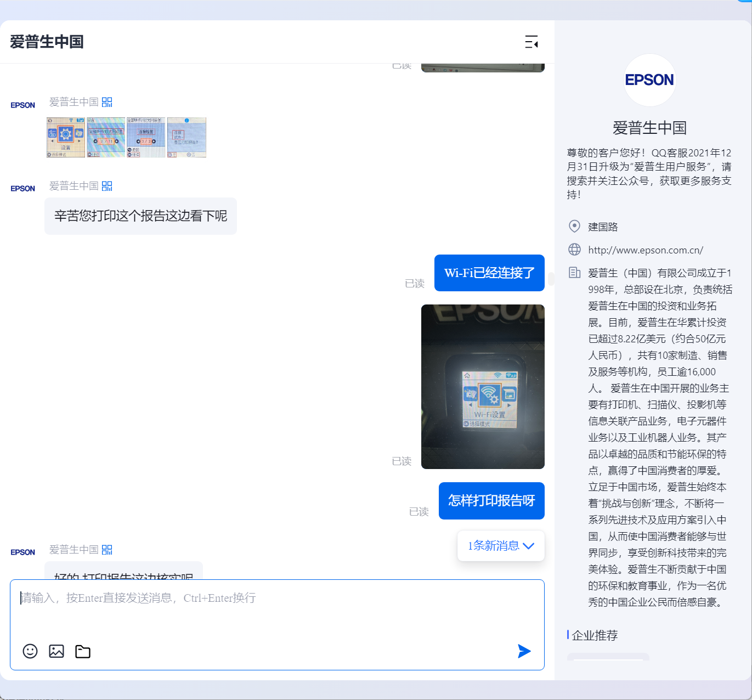Click 已读 status beside 怎样打印报告呀
Viewport: 752px width, 700px height.
click(419, 512)
